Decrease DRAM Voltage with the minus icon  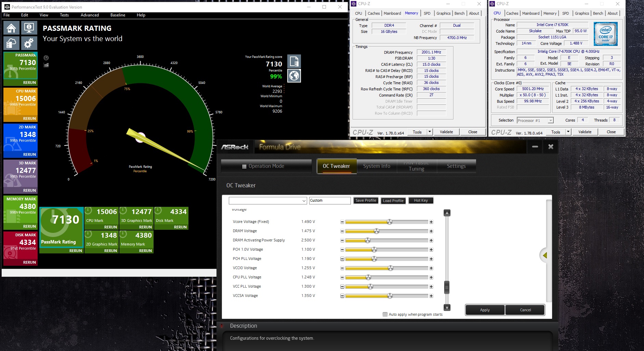pos(342,231)
